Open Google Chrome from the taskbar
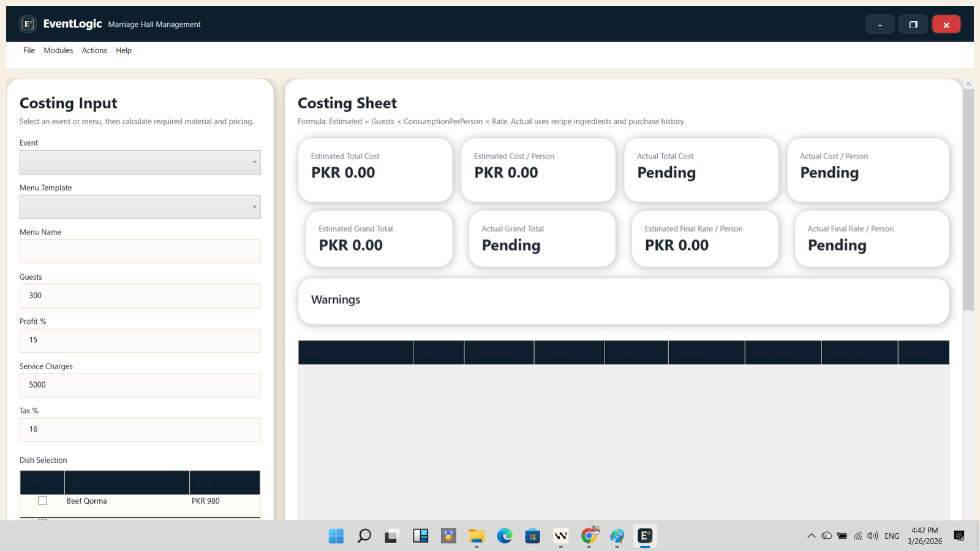Viewport: 980px width, 551px height. pos(589,536)
